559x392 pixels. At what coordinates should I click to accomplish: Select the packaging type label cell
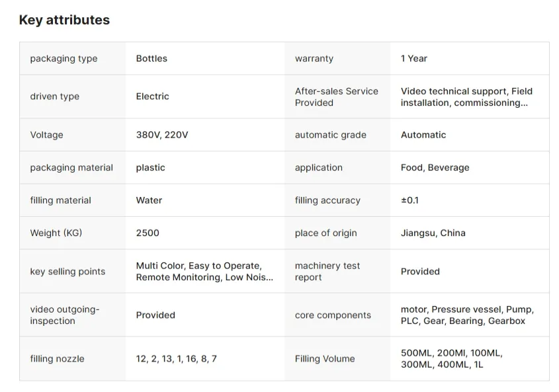point(64,58)
